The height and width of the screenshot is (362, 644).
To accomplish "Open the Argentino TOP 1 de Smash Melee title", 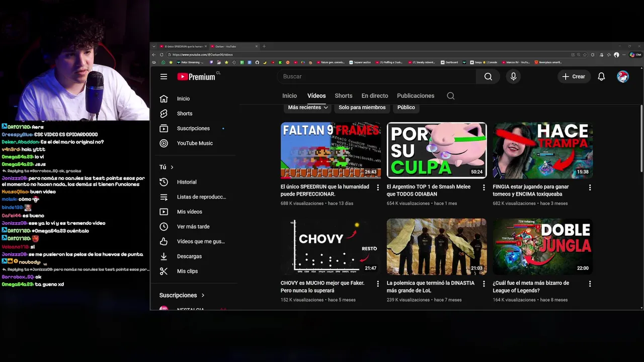I will point(429,190).
